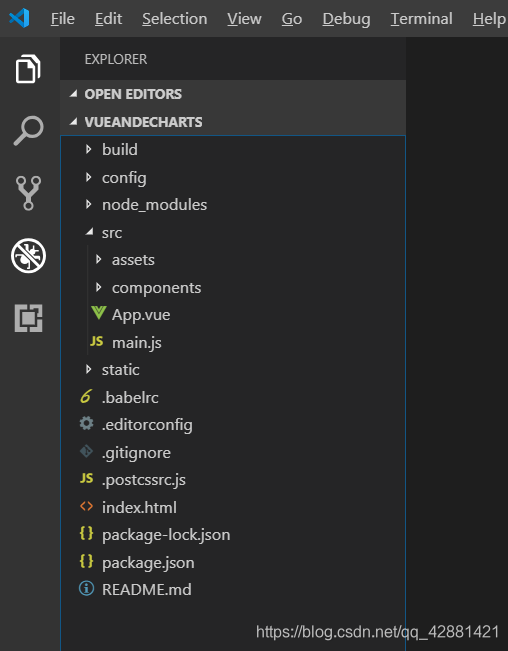Open the Help menu
508x651 pixels.
490,19
